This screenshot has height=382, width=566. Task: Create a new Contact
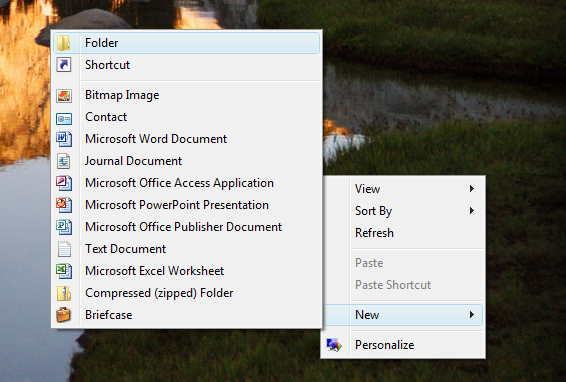click(x=186, y=117)
